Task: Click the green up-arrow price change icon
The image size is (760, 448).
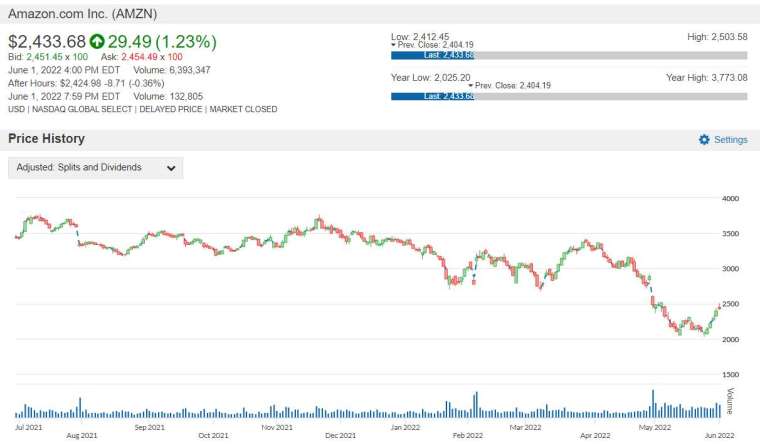Action: (x=97, y=42)
